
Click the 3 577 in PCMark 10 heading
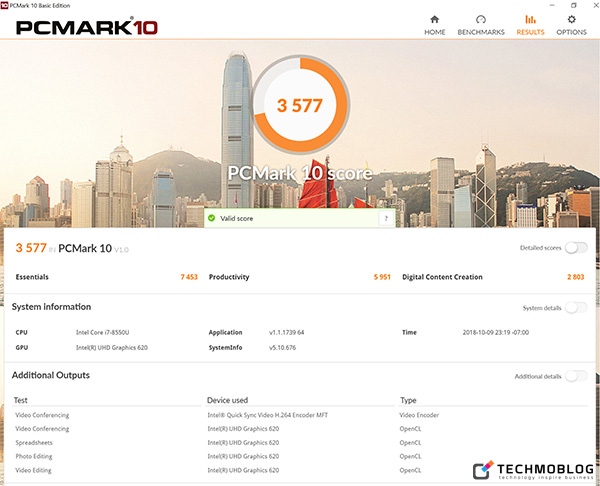pos(72,248)
